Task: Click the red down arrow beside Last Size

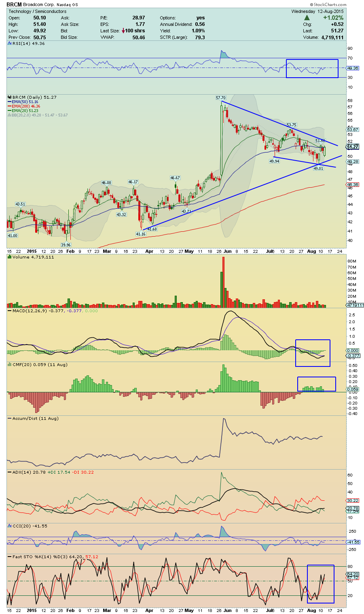Action: 123,31
